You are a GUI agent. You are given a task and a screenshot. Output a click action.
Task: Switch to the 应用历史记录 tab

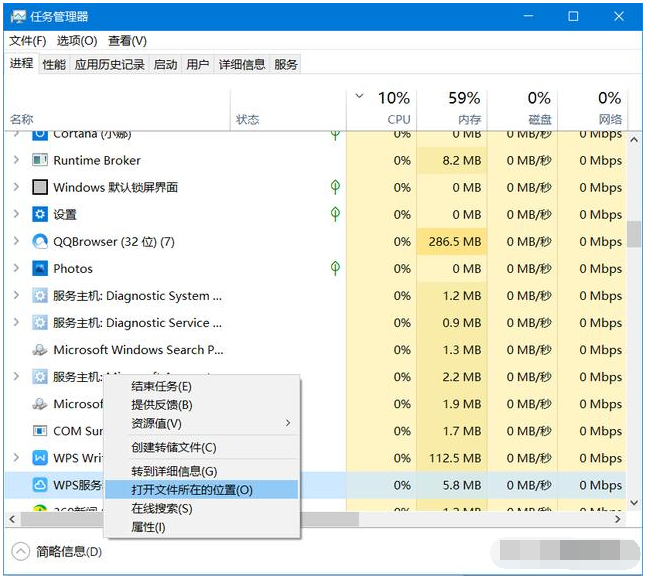(x=109, y=65)
